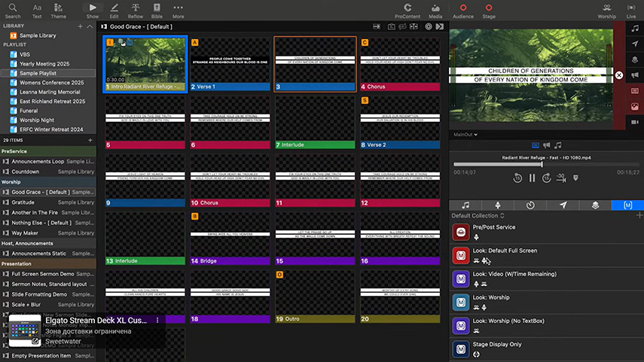Select audio transport music note icon

557,145
